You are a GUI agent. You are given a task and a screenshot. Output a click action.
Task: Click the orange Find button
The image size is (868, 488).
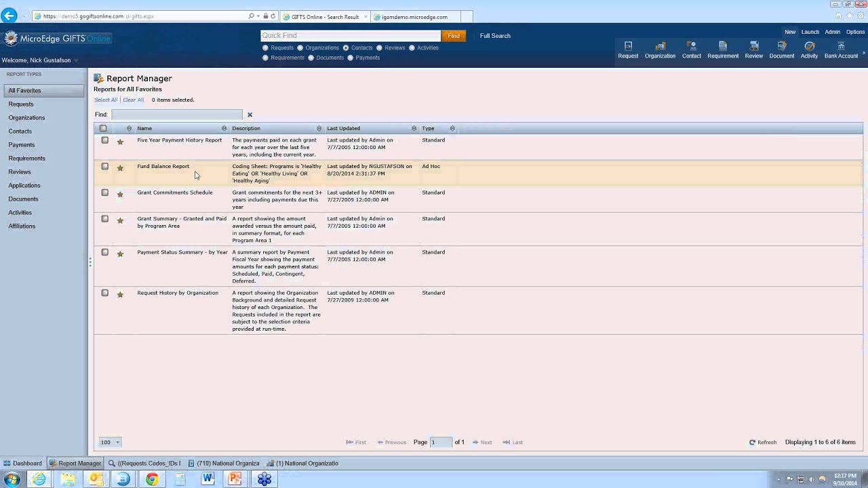tap(454, 36)
